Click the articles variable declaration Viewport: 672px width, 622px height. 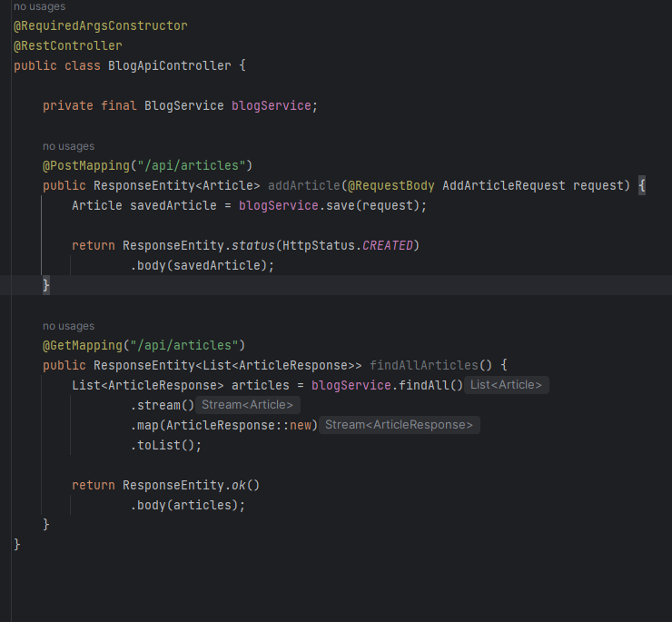pos(260,385)
